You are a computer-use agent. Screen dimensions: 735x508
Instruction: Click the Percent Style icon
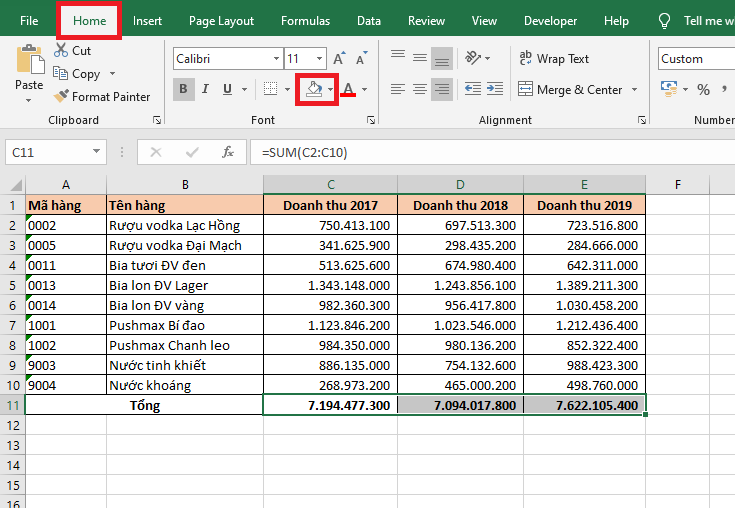pos(703,90)
